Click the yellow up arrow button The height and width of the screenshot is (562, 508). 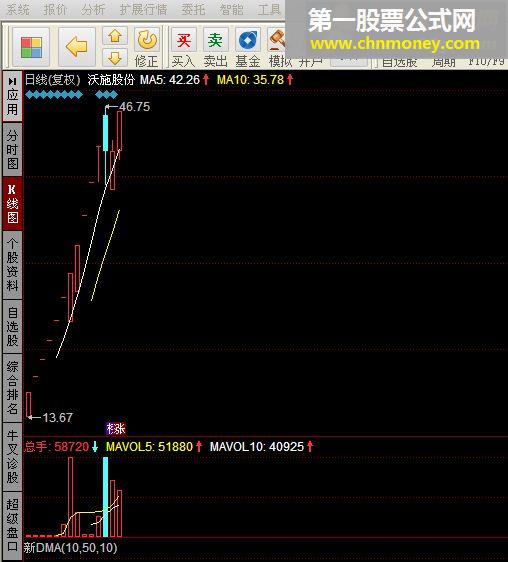[x=115, y=36]
